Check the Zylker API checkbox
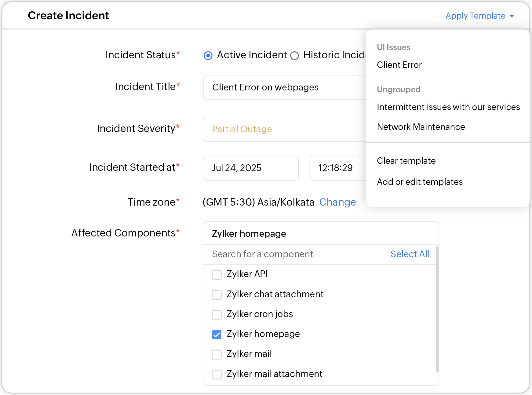 [217, 275]
